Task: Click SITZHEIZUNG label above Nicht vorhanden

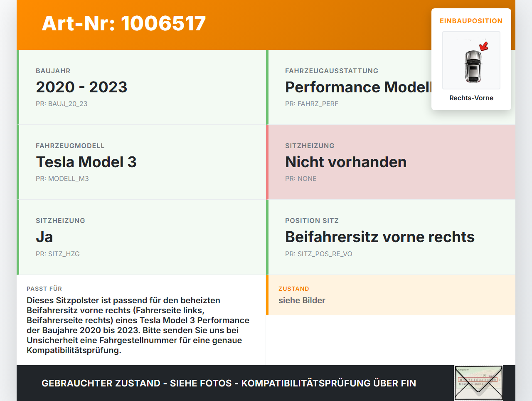Action: (310, 146)
